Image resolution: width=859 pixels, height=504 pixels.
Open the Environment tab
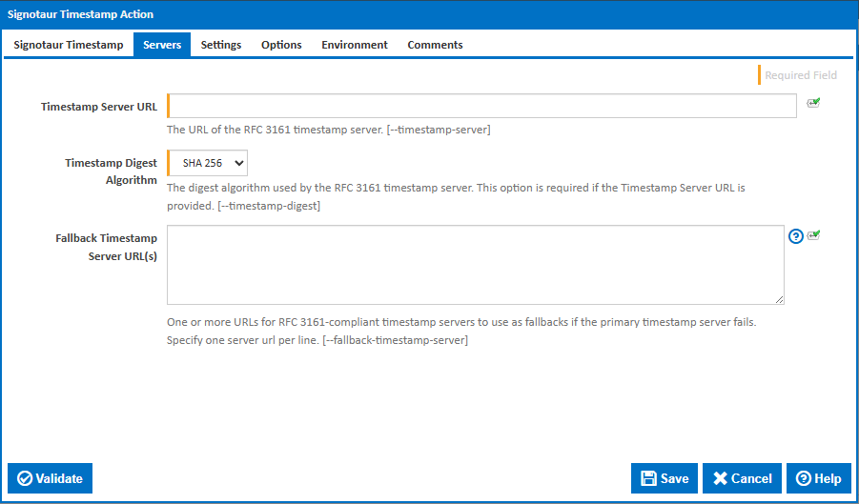354,45
